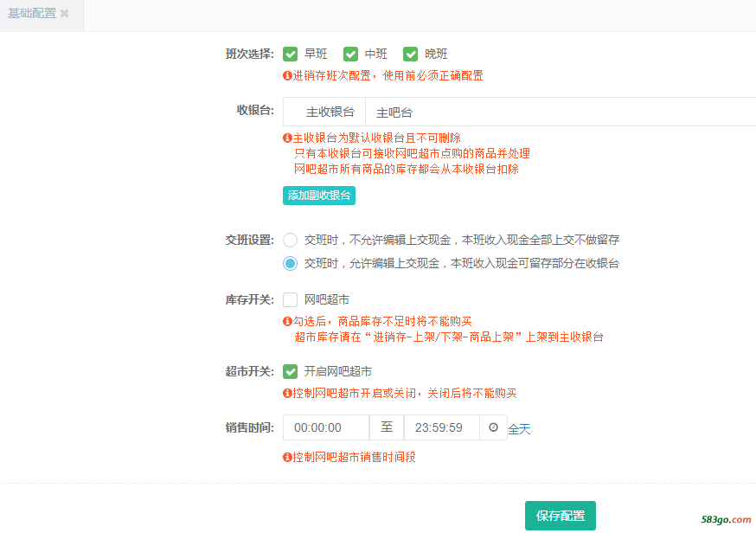Click the 保存配置 save button
Image resolution: width=756 pixels, height=533 pixels.
[x=561, y=516]
